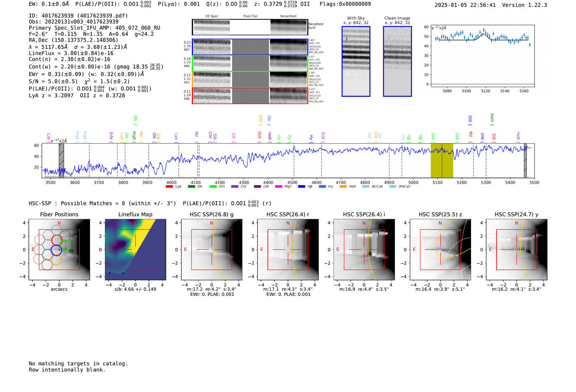Select the green-bordered 2D spectrum row

[250, 63]
